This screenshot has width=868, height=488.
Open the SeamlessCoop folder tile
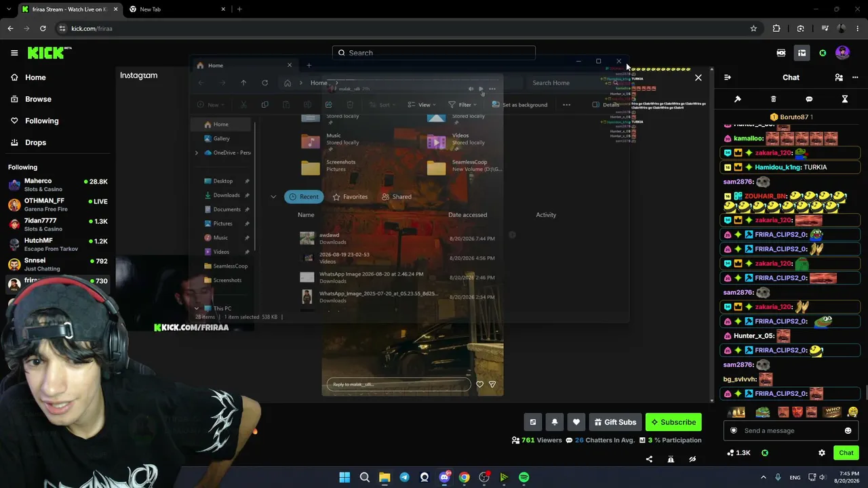[x=467, y=165]
